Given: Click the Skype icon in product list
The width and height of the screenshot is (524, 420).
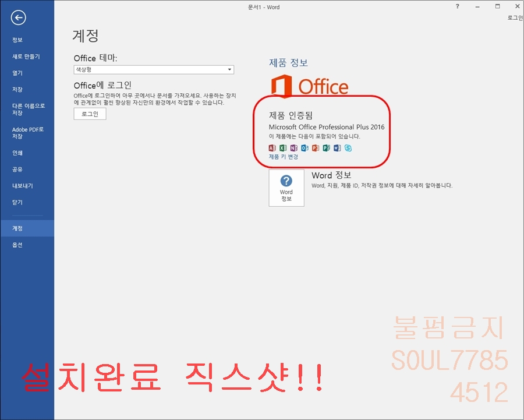Looking at the screenshot, I should 348,148.
